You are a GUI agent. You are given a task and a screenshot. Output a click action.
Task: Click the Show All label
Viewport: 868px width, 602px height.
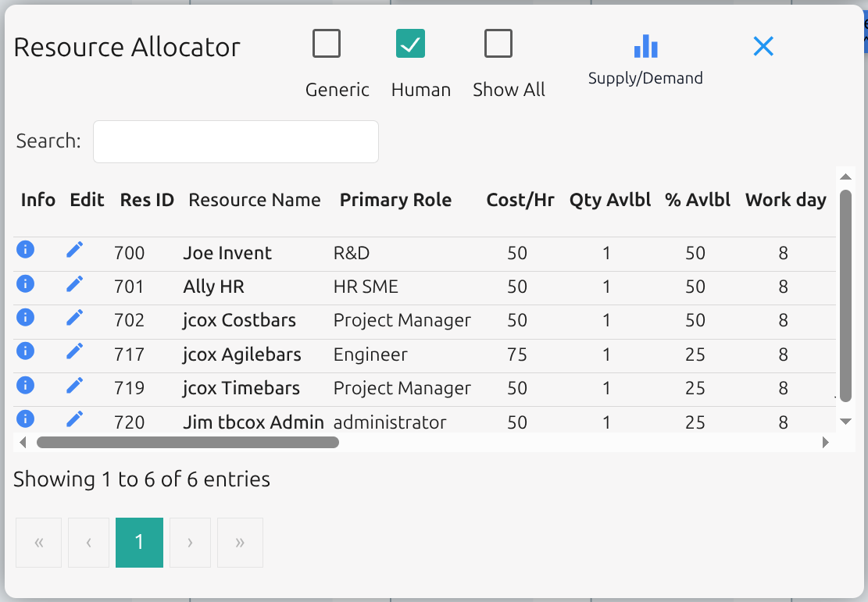[x=509, y=91]
